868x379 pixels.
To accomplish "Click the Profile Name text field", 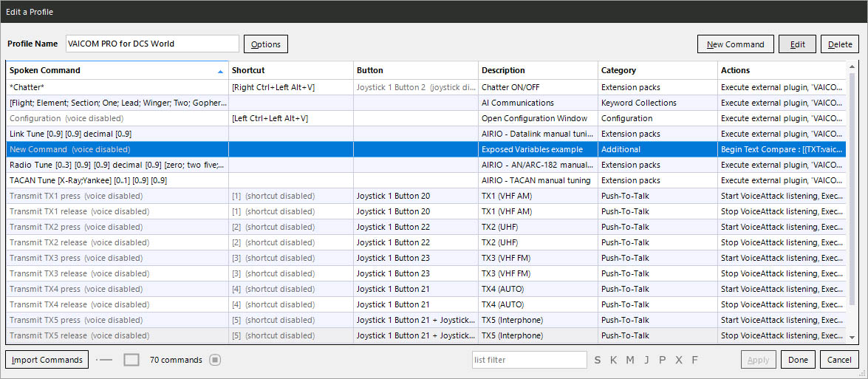I will [x=152, y=44].
